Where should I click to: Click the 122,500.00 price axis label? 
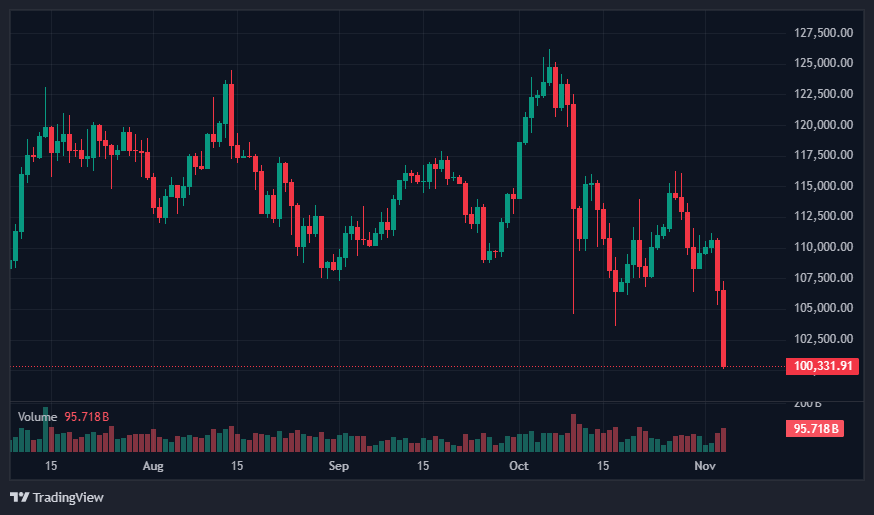click(823, 94)
